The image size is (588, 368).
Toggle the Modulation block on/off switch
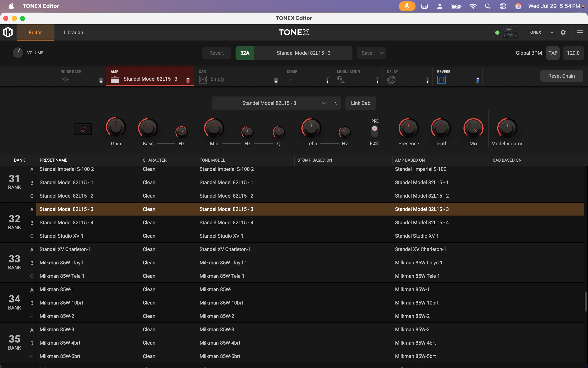point(377,80)
